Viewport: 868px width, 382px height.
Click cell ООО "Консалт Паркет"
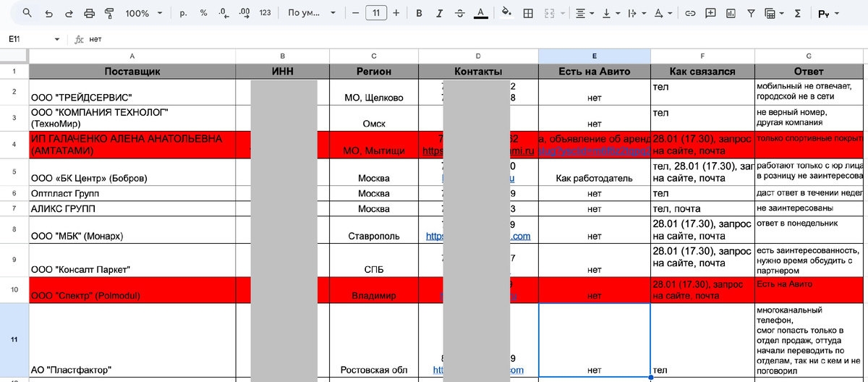tap(132, 260)
